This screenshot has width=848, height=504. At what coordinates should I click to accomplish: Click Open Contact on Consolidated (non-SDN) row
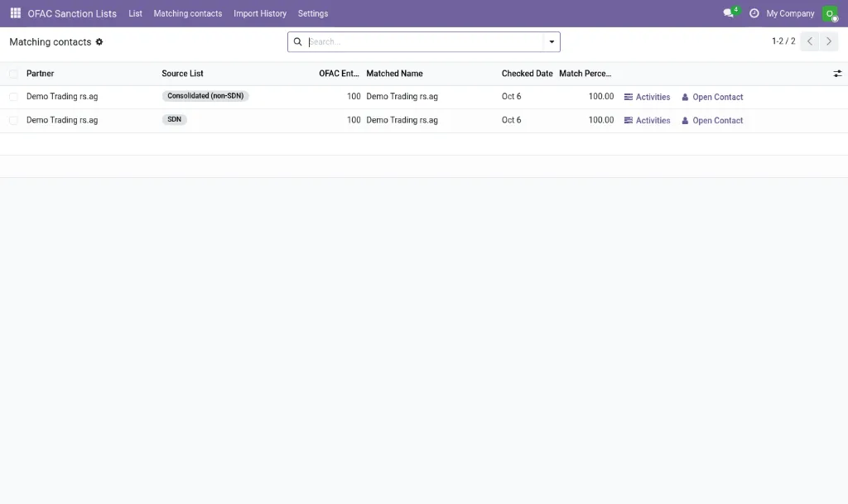click(x=712, y=97)
